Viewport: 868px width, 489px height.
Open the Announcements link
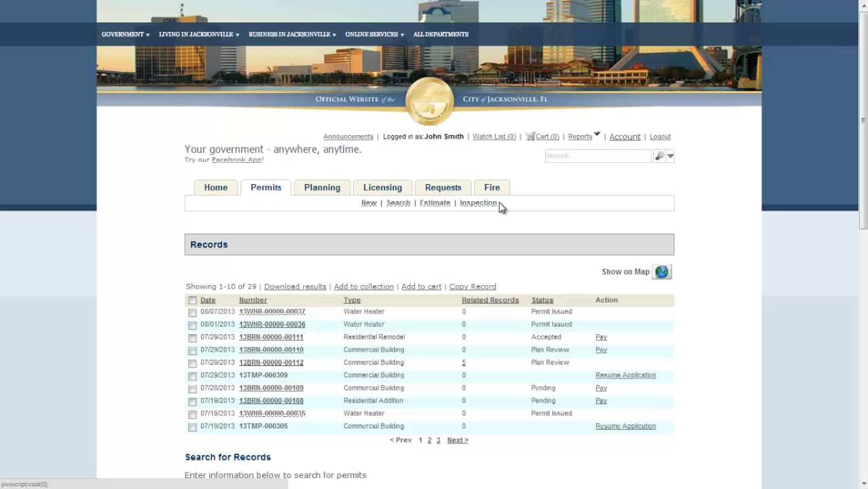click(348, 137)
